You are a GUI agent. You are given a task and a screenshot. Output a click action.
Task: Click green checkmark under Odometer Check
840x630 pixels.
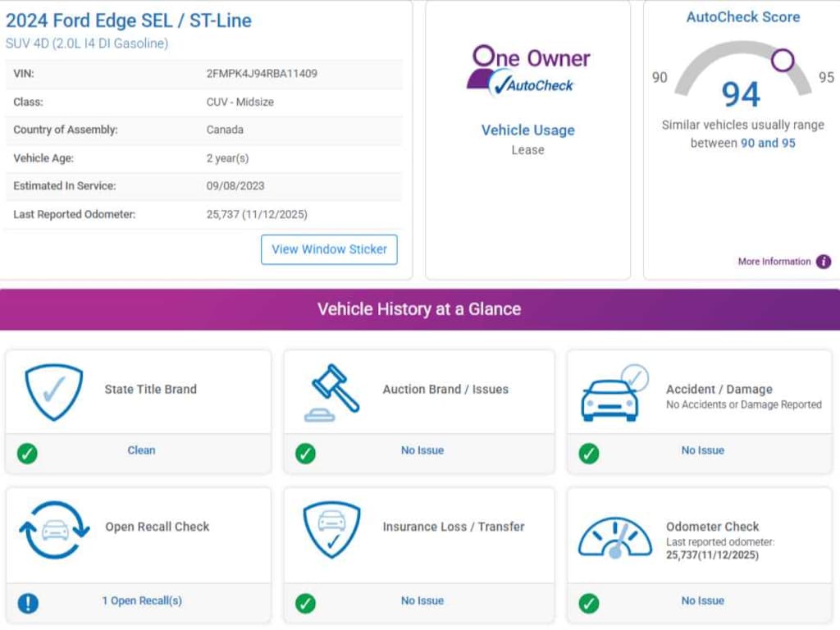coord(588,603)
